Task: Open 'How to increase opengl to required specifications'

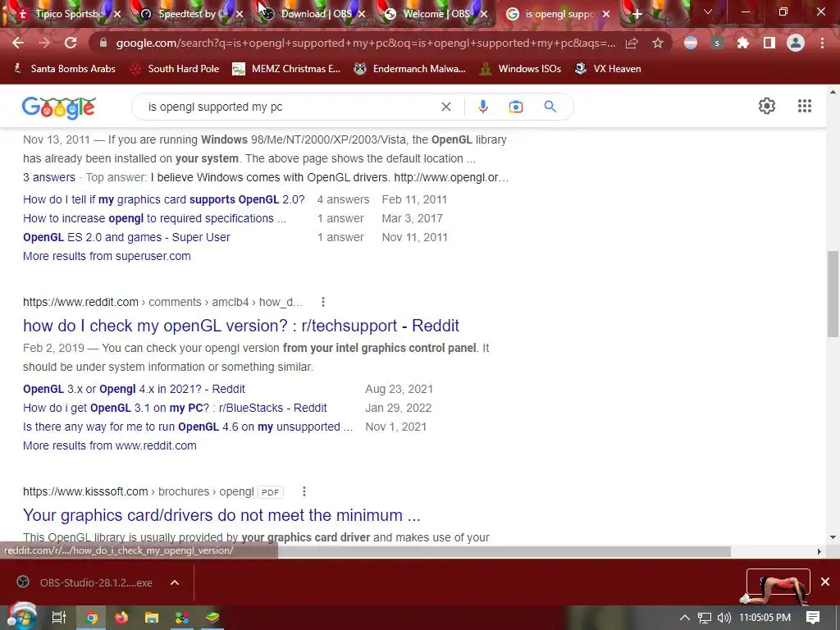Action: click(155, 218)
